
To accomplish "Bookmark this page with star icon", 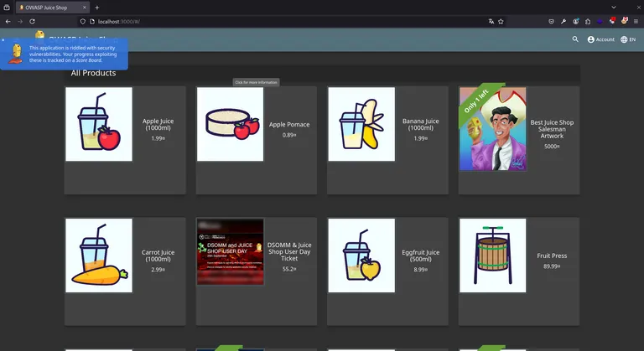I will click(501, 21).
